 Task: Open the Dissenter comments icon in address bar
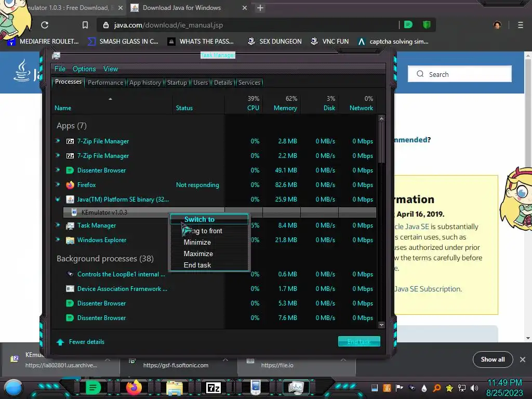[408, 25]
